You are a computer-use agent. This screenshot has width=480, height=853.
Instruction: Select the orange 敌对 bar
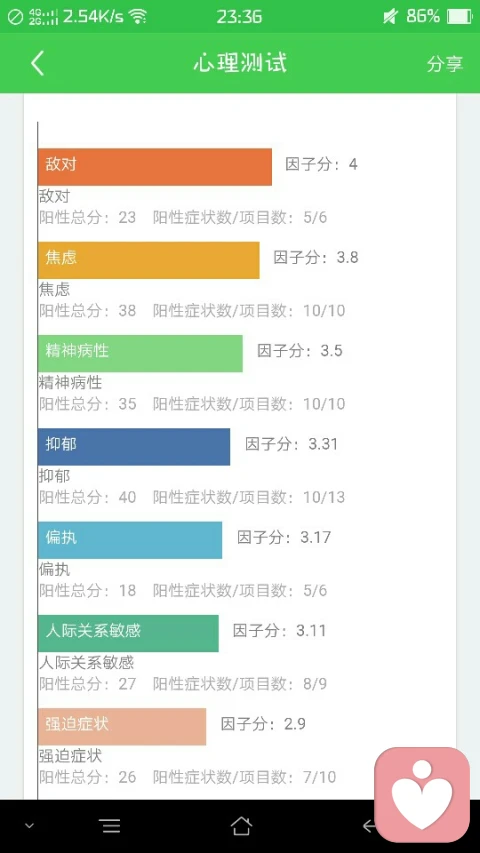coord(155,167)
